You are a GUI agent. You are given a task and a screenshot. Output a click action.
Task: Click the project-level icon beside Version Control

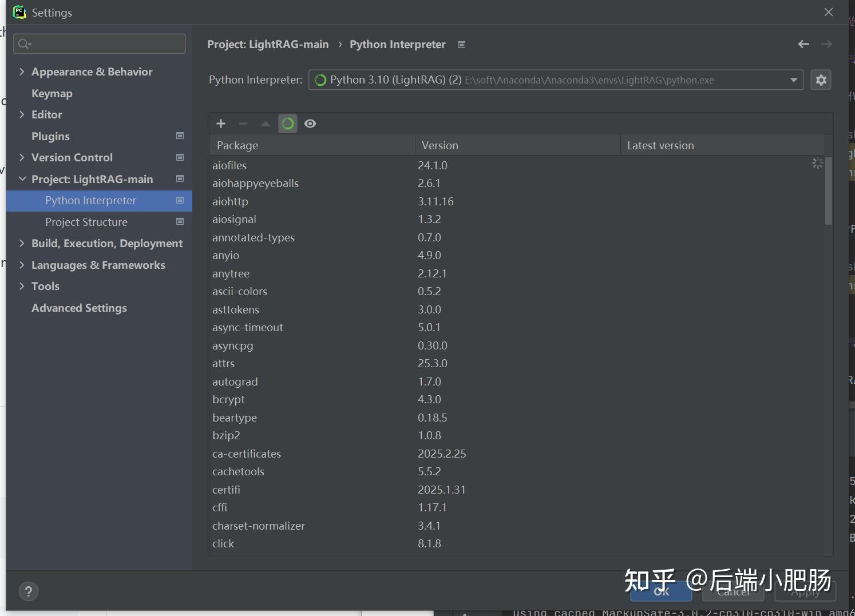180,157
